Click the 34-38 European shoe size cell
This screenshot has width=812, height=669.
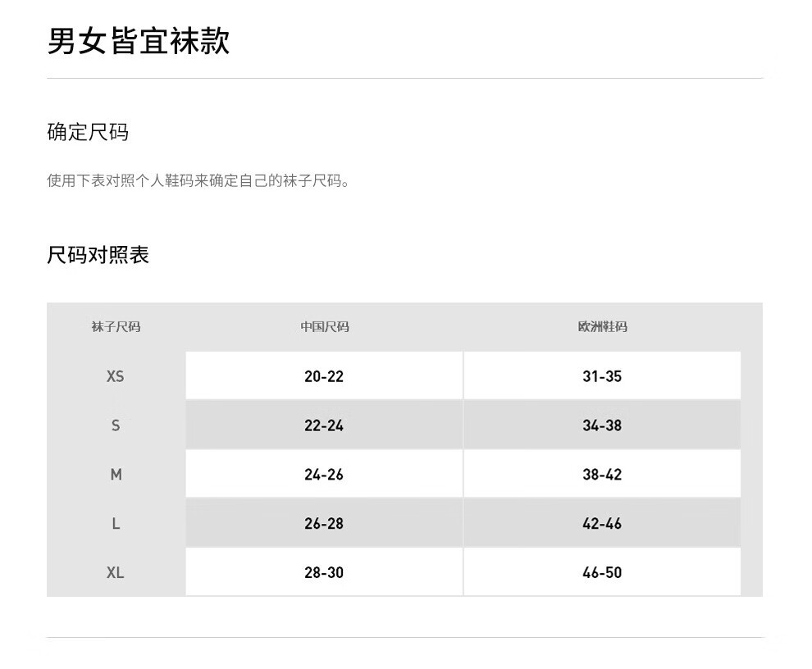602,426
